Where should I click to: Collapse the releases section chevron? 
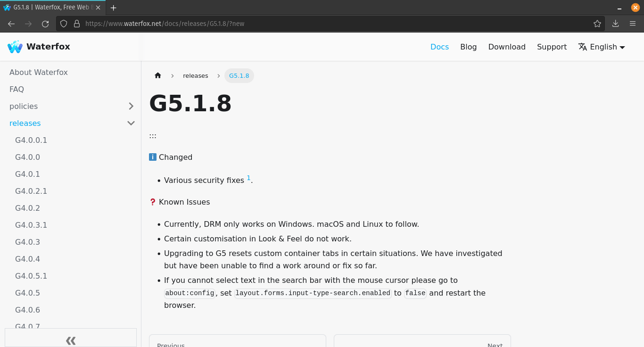click(131, 123)
